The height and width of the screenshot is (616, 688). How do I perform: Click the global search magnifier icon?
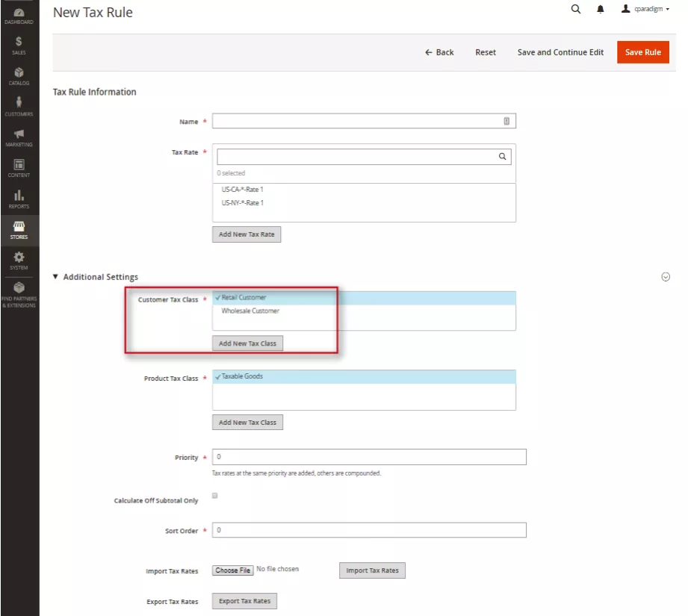575,10
